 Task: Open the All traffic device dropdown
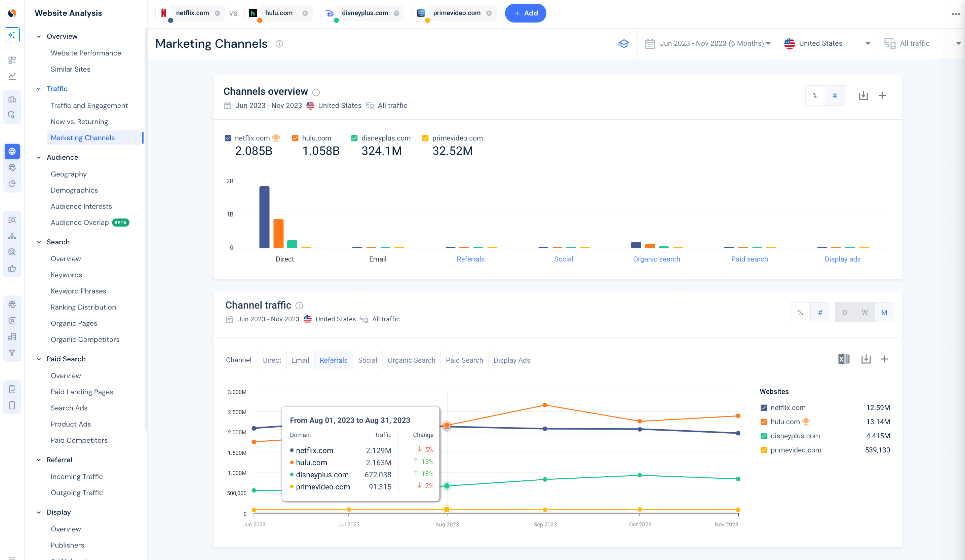coord(922,43)
